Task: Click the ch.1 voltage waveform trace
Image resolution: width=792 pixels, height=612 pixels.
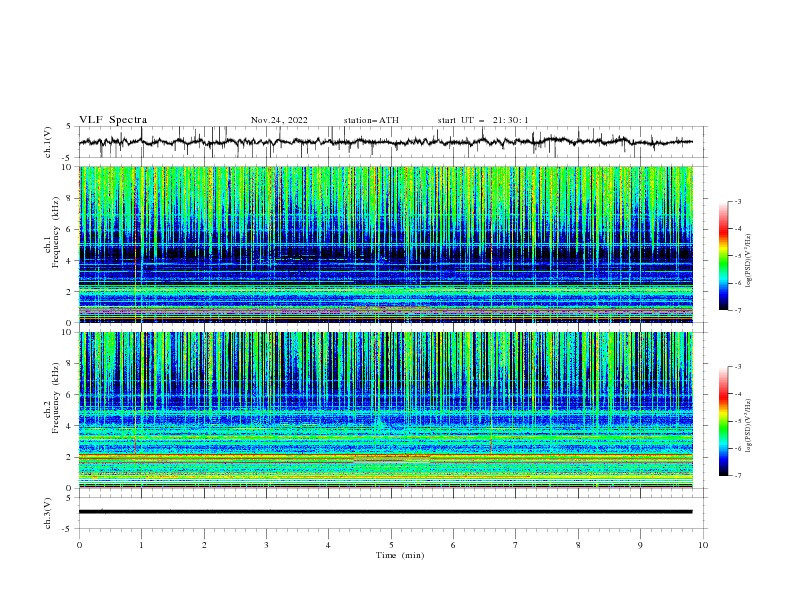Action: [x=385, y=142]
